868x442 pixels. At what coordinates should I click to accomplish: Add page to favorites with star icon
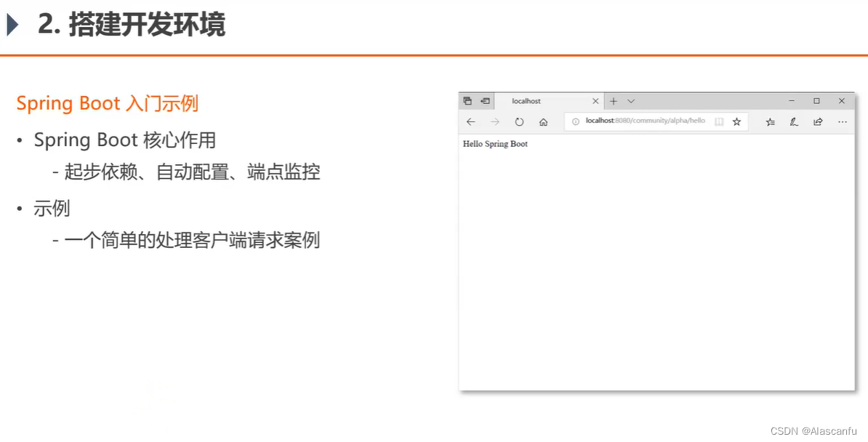[x=737, y=122]
